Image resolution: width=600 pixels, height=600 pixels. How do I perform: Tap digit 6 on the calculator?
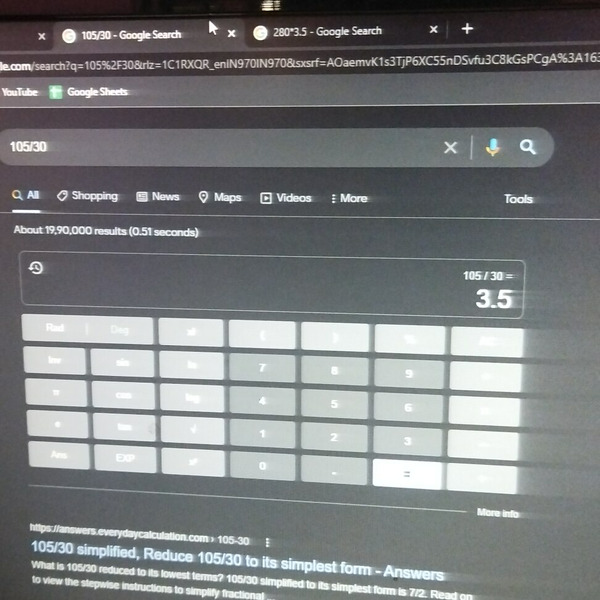[x=408, y=407]
